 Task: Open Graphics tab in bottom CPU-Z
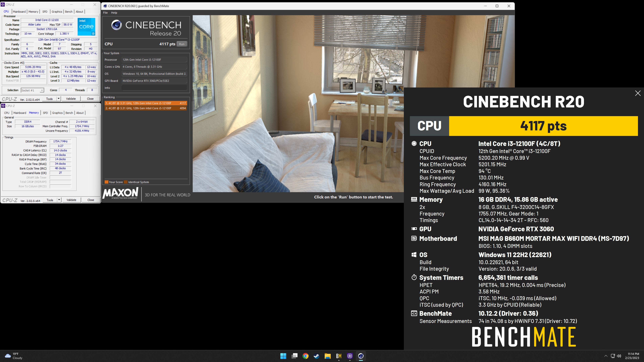pyautogui.click(x=57, y=113)
